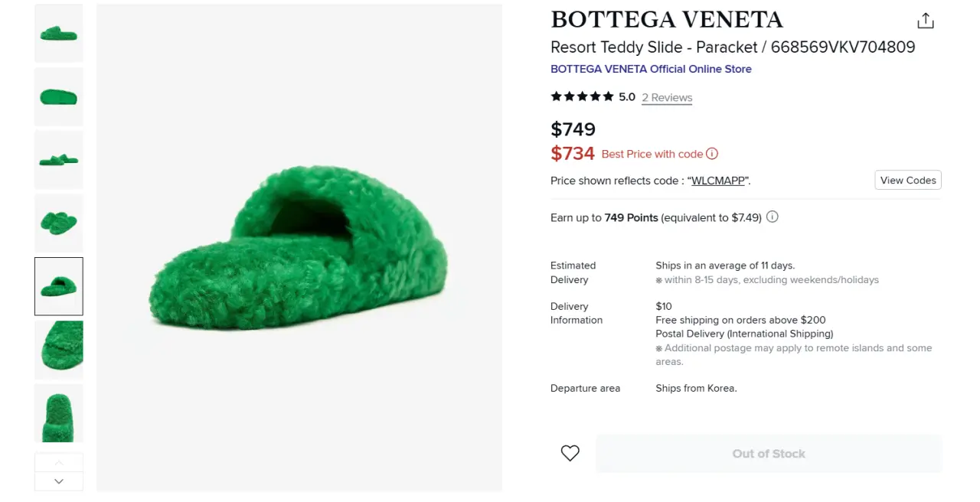The height and width of the screenshot is (502, 980).
Task: Select the fourth thumbnail showing slipper pair
Action: (59, 223)
